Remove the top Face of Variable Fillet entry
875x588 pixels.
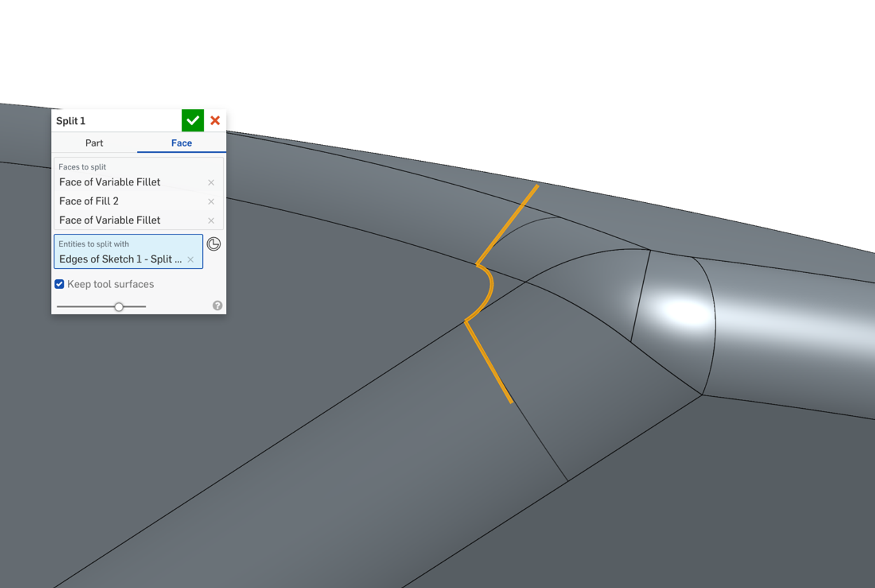point(211,183)
